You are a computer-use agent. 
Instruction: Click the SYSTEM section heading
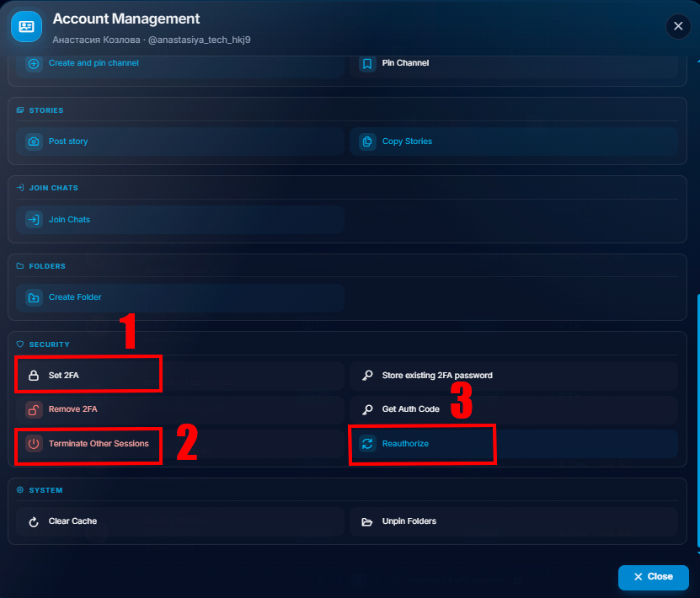(x=45, y=490)
